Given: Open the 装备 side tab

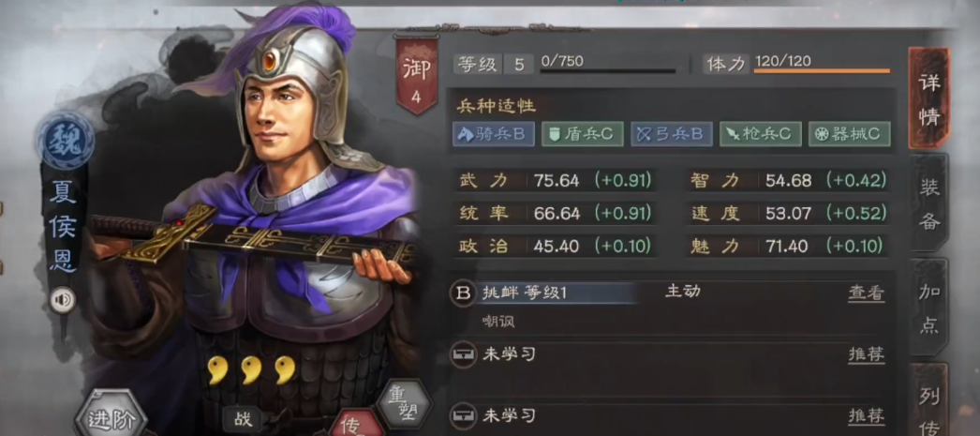Looking at the screenshot, I should tap(929, 203).
